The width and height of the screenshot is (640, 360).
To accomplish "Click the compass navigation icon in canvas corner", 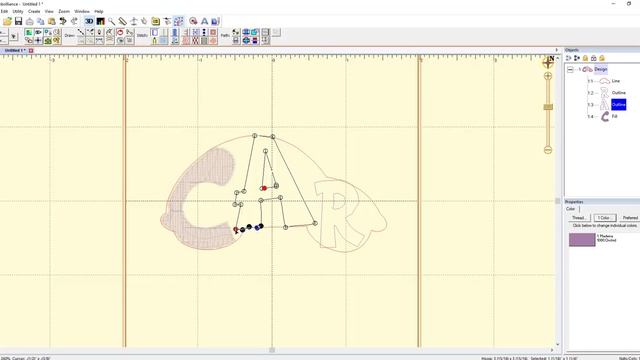I will point(548,62).
